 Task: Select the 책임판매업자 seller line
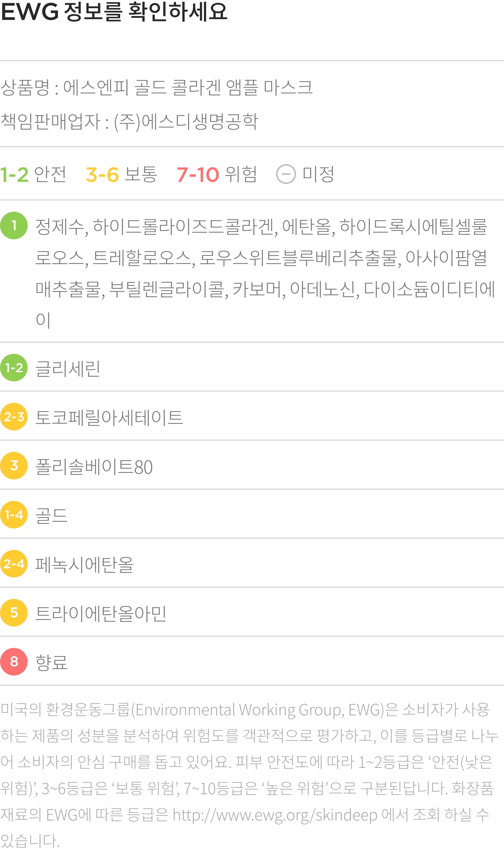129,122
